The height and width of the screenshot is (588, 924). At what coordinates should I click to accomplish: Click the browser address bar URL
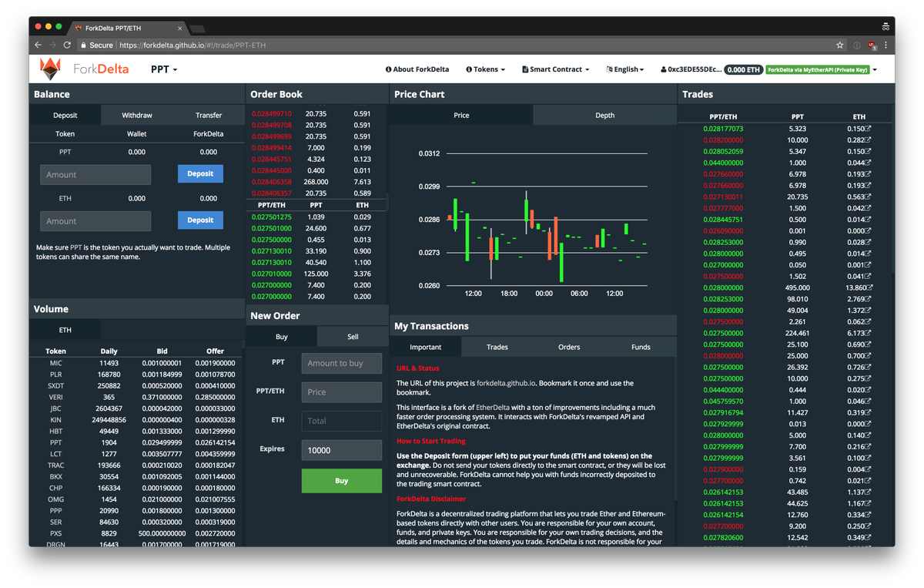click(192, 45)
